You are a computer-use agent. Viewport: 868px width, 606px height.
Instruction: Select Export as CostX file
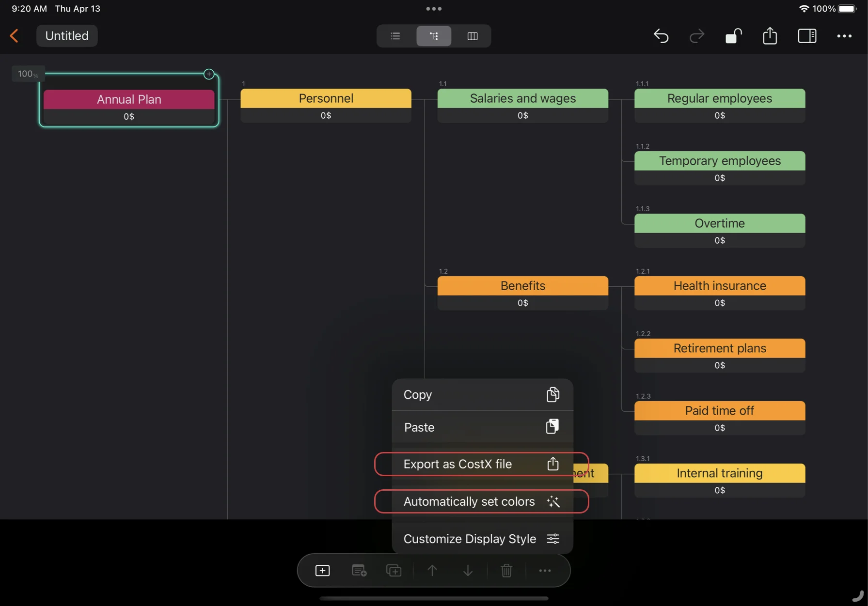(x=482, y=464)
